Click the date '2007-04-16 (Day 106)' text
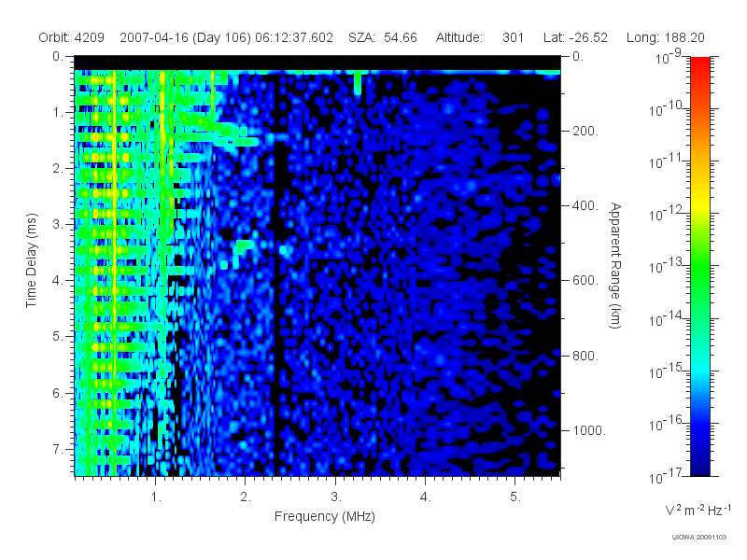The image size is (747, 560). coord(185,37)
